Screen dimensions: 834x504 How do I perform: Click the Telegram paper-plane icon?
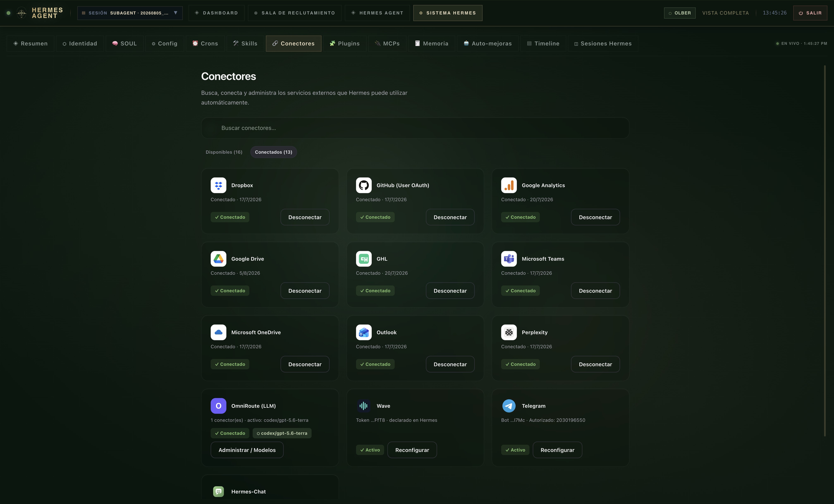click(x=509, y=405)
